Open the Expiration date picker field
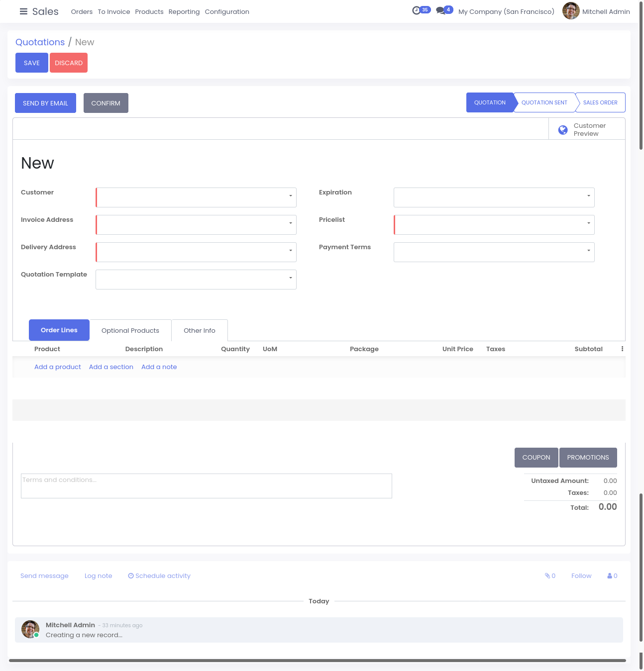This screenshot has height=671, width=644. [494, 197]
